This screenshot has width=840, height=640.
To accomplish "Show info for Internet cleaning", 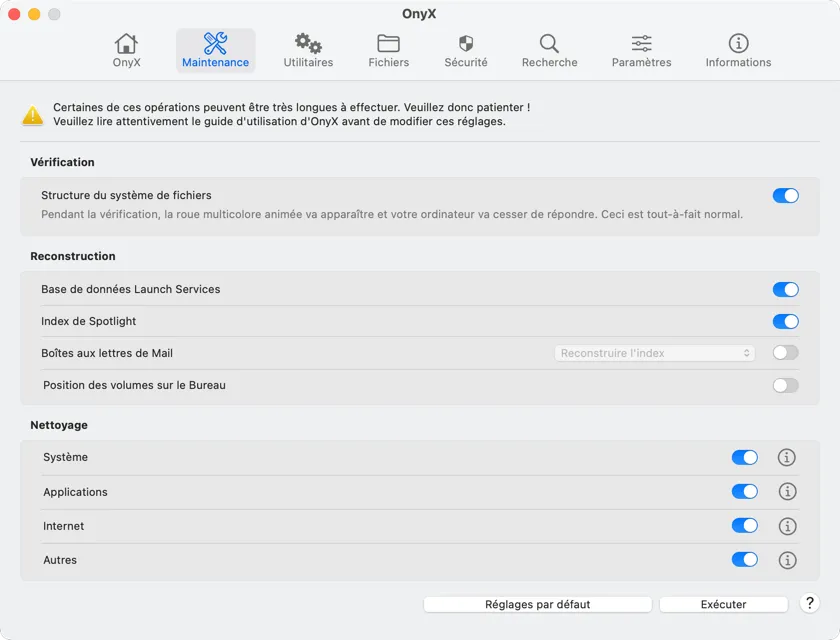I will [x=787, y=526].
